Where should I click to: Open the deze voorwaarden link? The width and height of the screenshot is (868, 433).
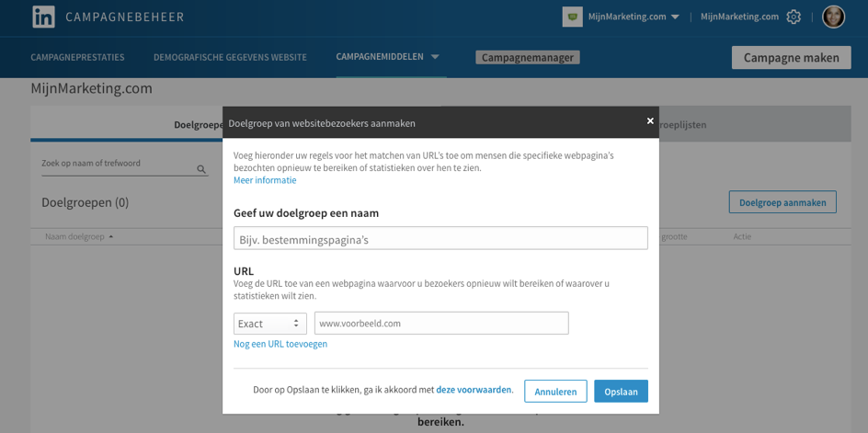474,390
